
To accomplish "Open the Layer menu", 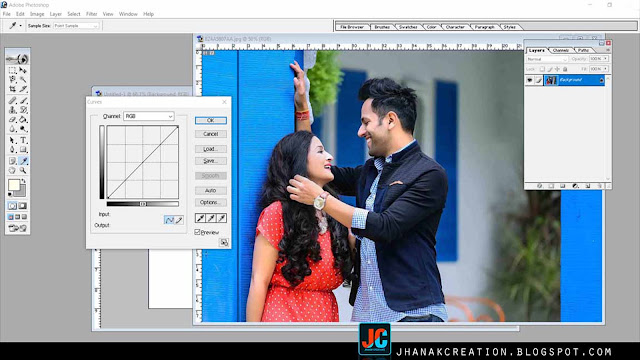I will click(x=56, y=14).
